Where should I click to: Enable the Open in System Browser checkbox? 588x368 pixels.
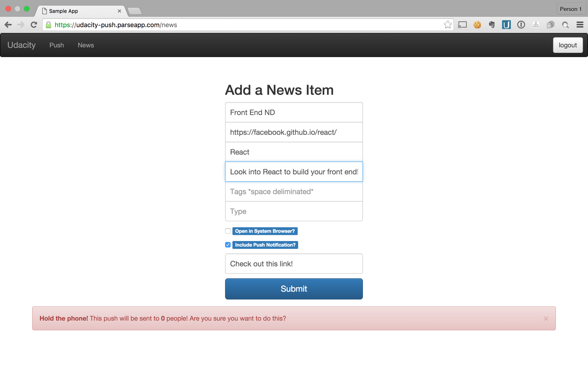227,231
